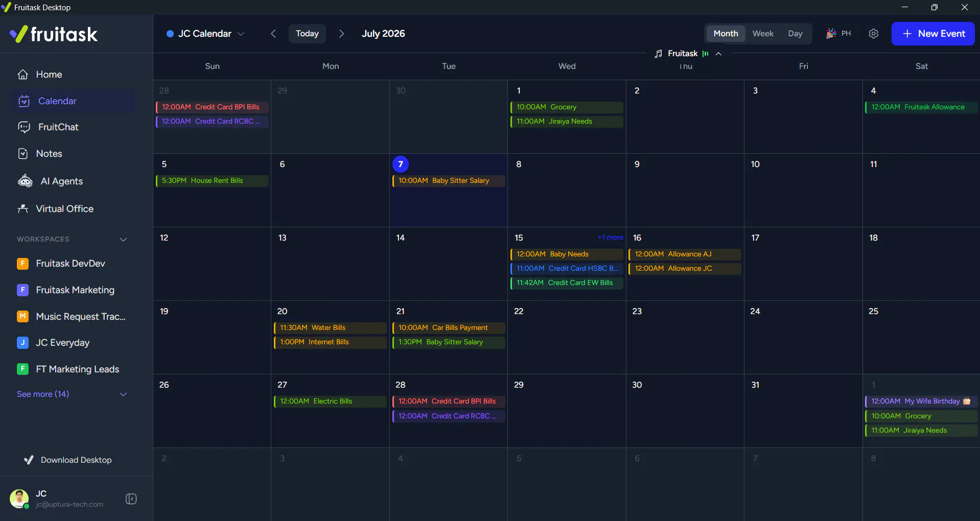Go to previous month arrow
980x521 pixels.
click(x=273, y=34)
